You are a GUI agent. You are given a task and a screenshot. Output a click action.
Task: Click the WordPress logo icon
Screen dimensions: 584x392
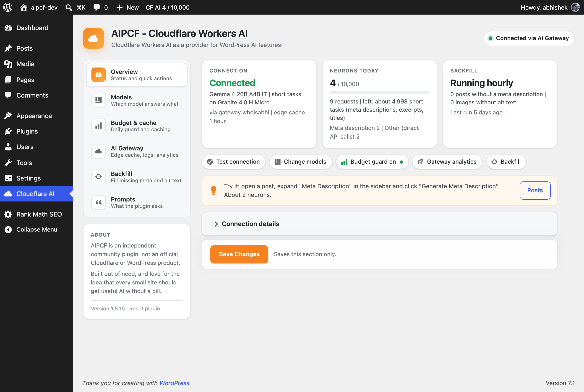[x=8, y=7]
